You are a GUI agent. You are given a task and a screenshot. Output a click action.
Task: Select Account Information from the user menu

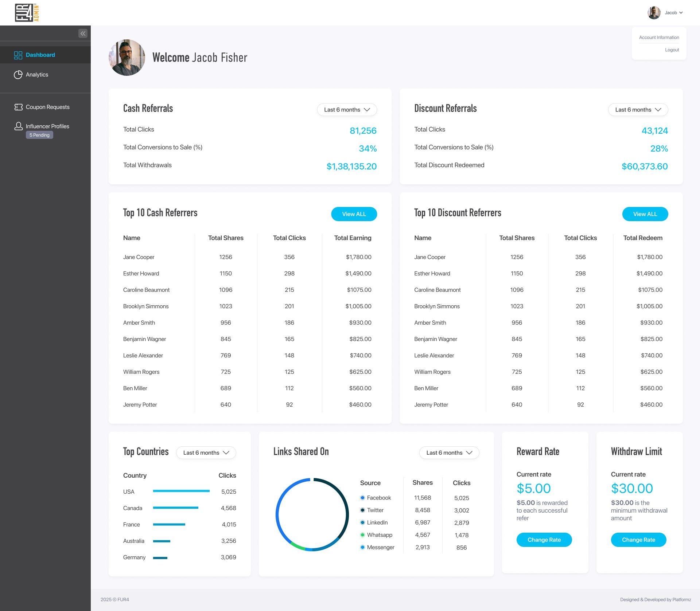(659, 38)
